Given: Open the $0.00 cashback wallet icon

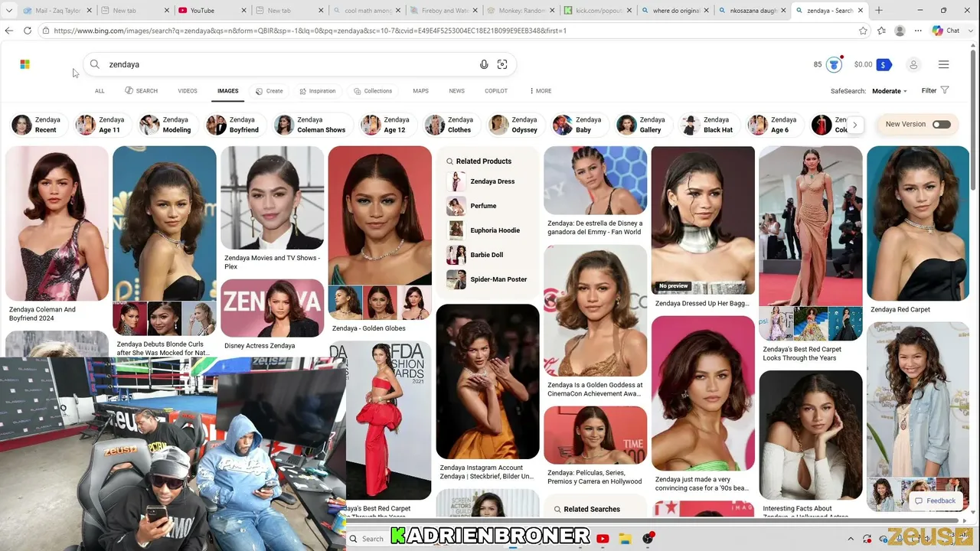Looking at the screenshot, I should [x=884, y=64].
